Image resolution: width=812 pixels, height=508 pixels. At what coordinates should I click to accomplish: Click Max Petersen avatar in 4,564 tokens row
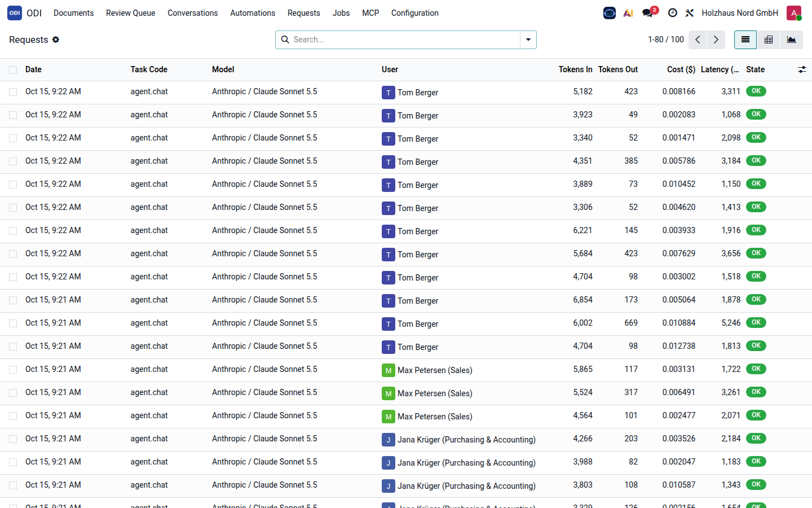389,417
